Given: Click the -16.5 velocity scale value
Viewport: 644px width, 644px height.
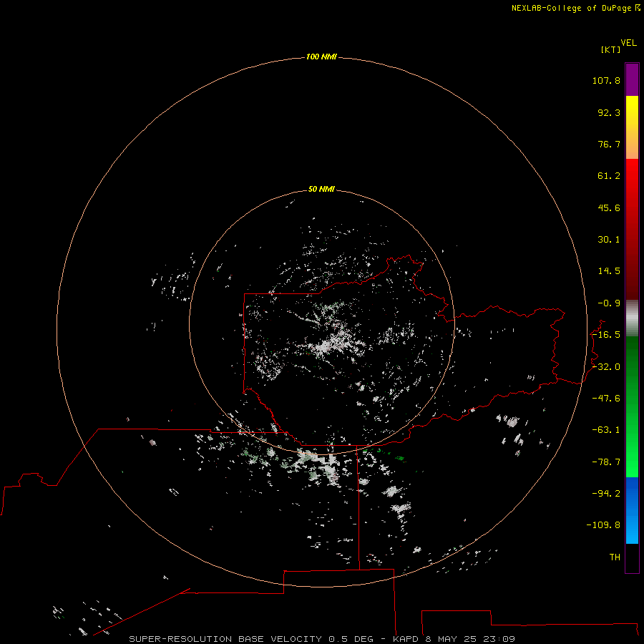Looking at the screenshot, I should 606,335.
